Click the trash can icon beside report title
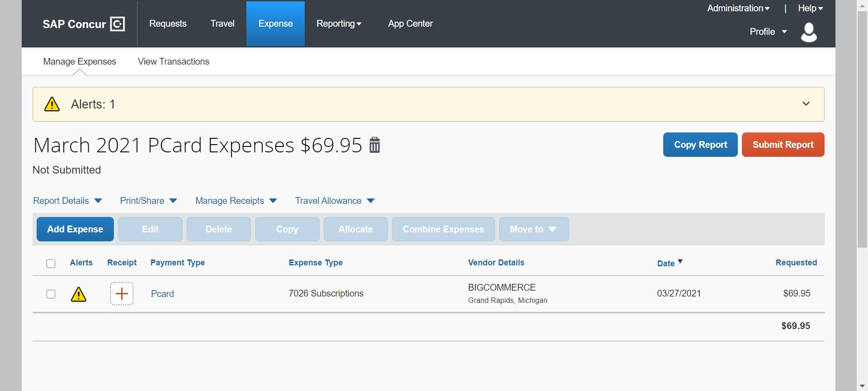868x391 pixels. [374, 145]
